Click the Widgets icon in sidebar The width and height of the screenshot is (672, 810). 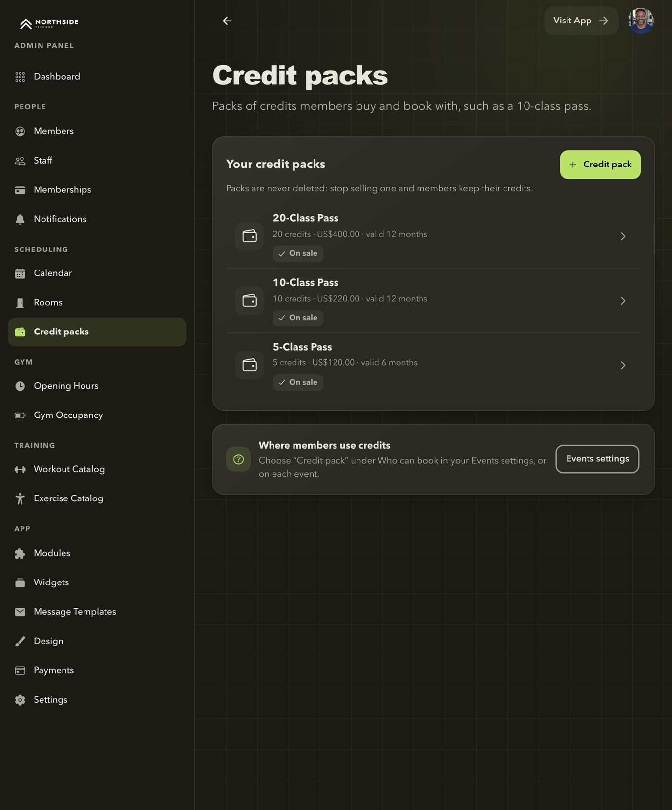tap(20, 582)
